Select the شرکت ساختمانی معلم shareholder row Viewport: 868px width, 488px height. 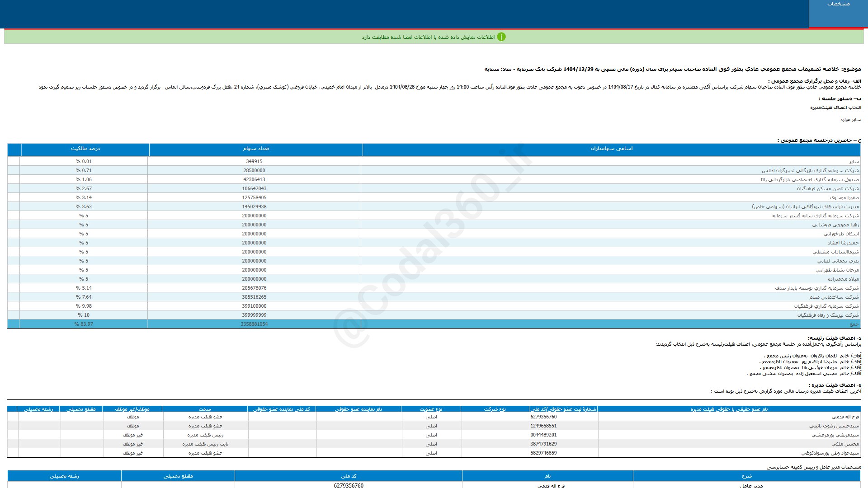(x=834, y=297)
